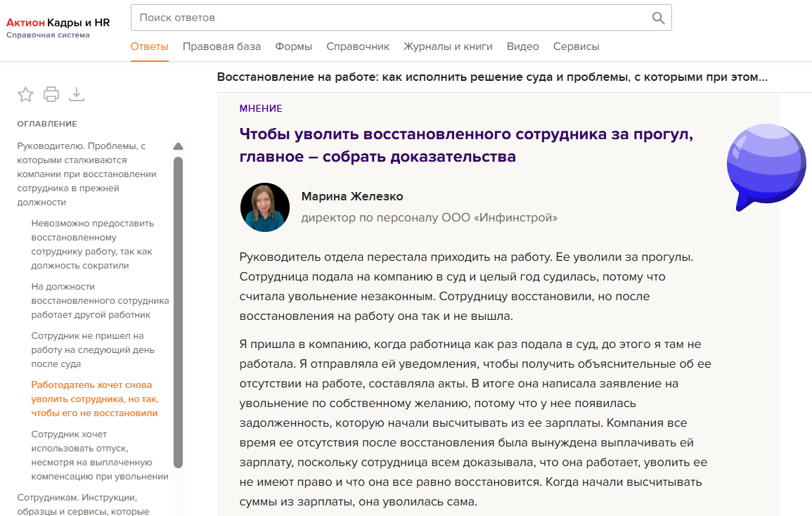Click the Актион Кадры и HR logo
Viewport: 812px width, 516px height.
click(x=58, y=22)
